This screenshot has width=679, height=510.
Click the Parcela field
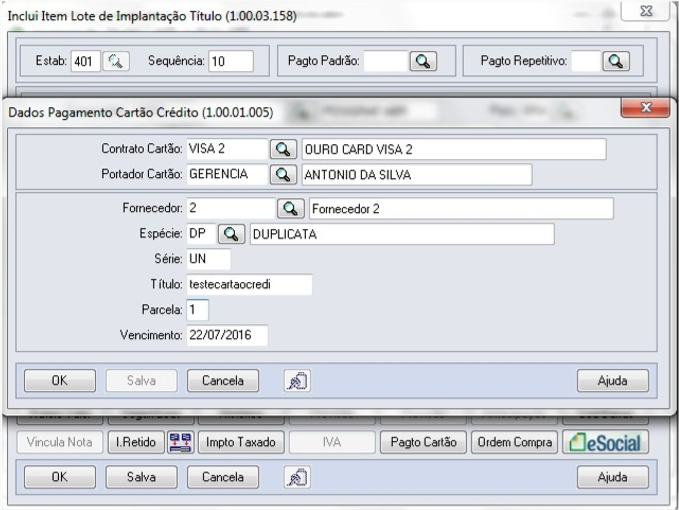point(197,310)
